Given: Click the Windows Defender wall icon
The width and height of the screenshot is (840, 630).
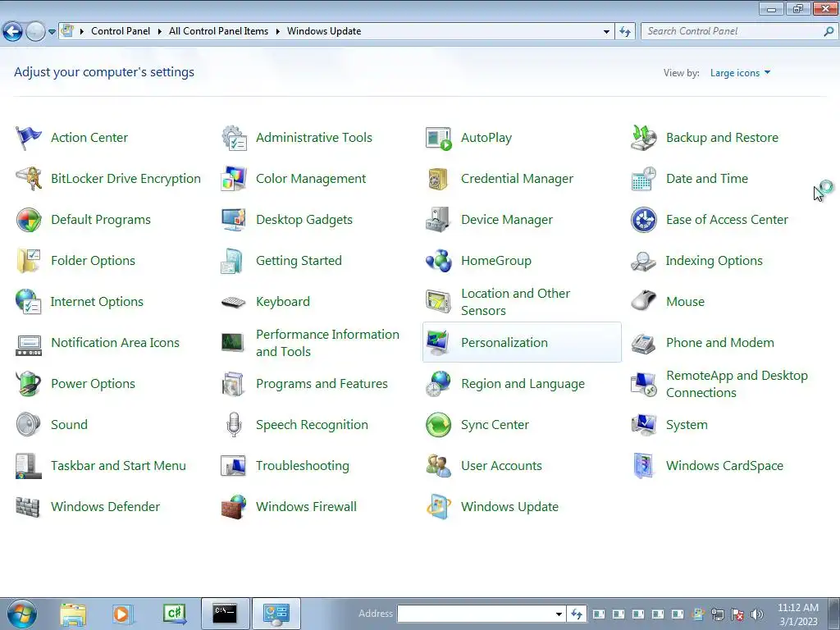Looking at the screenshot, I should (x=28, y=507).
